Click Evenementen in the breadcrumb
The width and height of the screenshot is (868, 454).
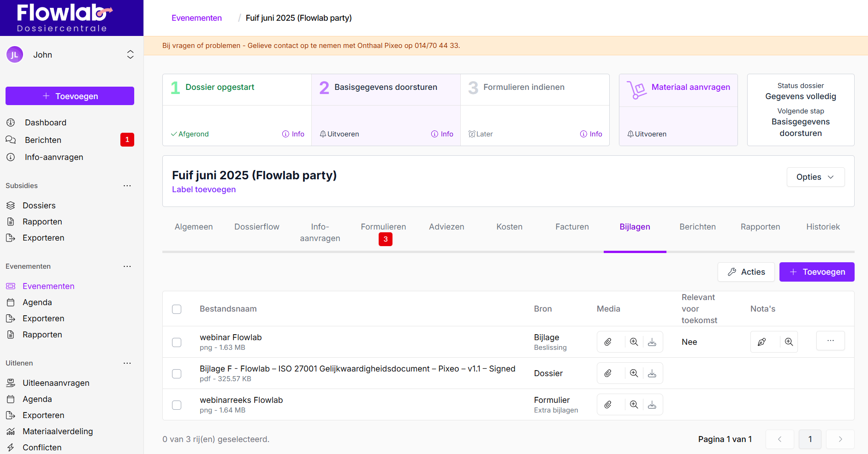(196, 18)
